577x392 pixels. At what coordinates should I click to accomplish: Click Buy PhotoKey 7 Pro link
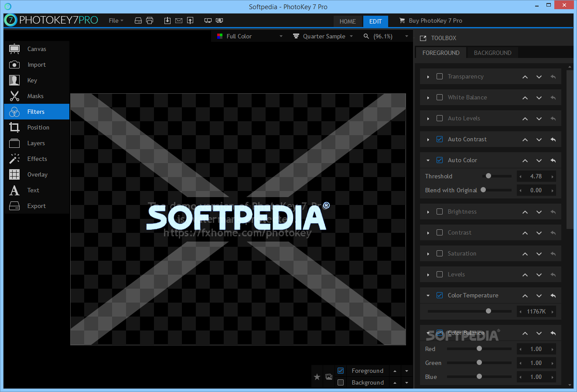pyautogui.click(x=431, y=20)
